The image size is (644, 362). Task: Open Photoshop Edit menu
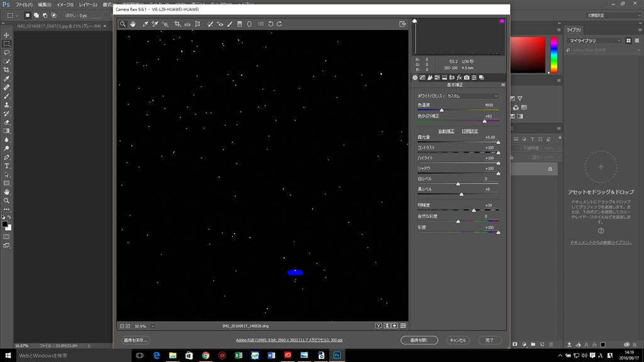(45, 4)
